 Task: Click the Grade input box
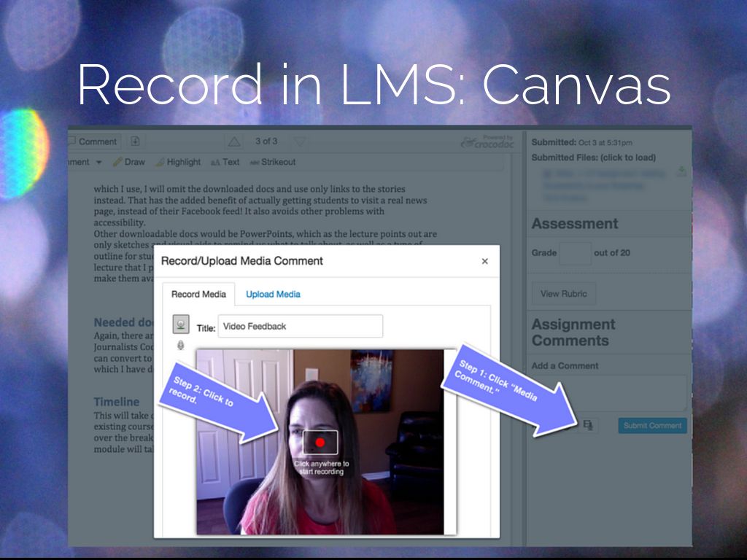(x=576, y=253)
